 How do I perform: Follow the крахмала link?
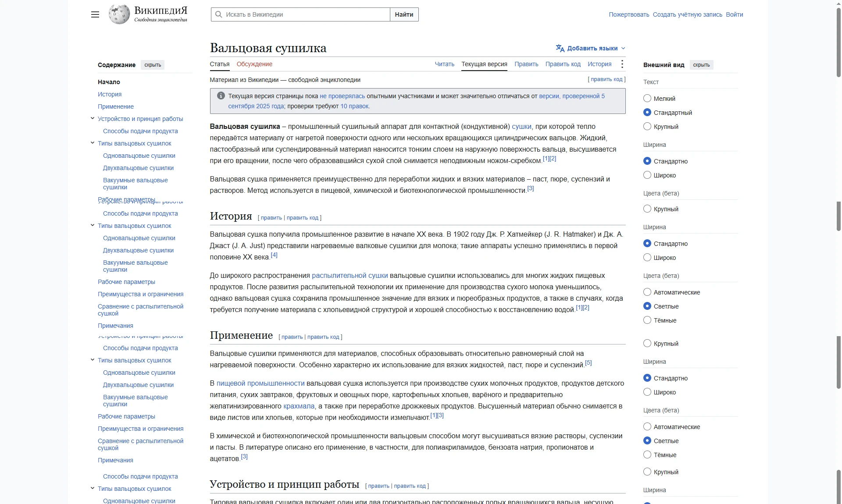pos(299,406)
